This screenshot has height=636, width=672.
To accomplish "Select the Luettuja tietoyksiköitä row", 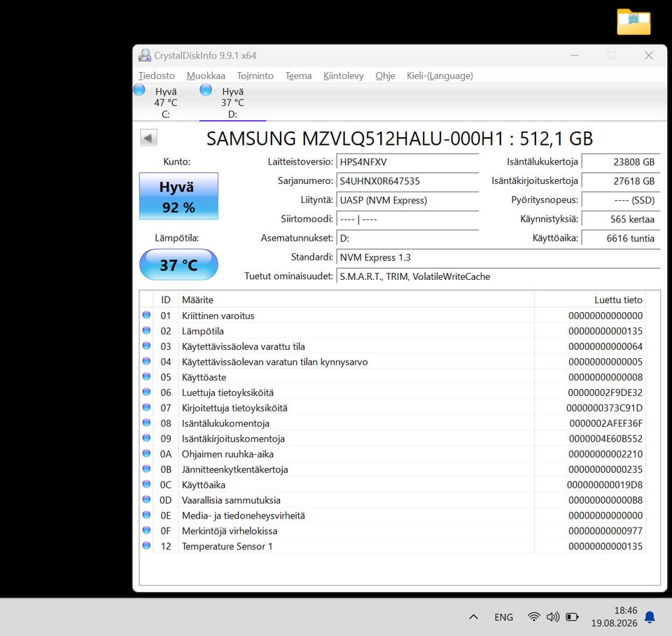I will (393, 393).
